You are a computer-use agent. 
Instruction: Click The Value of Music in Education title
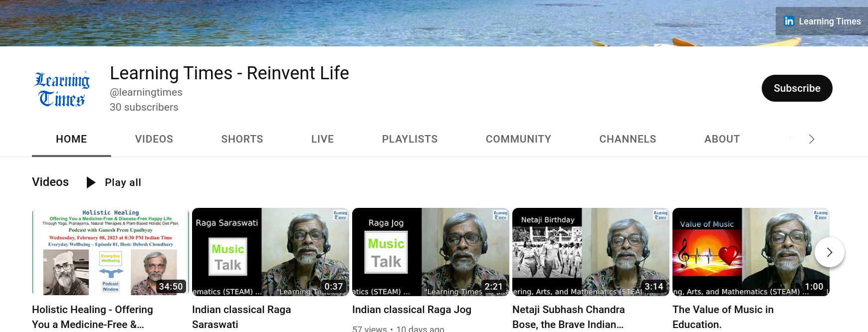(723, 317)
